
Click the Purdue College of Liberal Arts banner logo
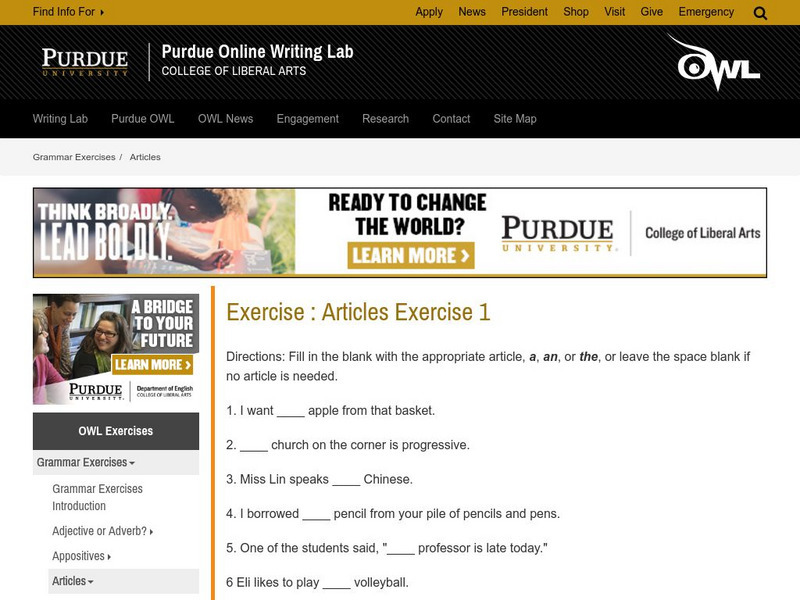[x=631, y=233]
